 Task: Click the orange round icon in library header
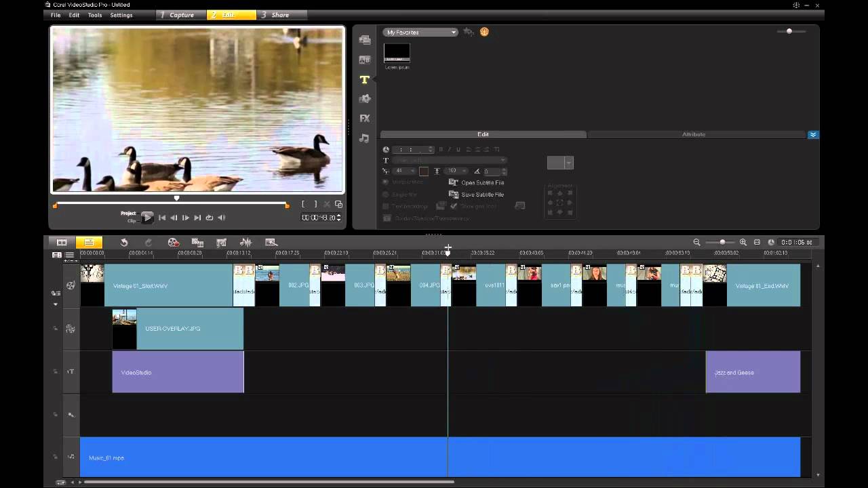click(x=484, y=32)
